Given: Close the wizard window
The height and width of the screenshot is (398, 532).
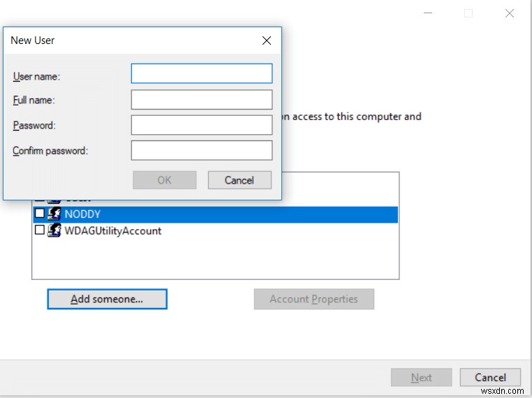Looking at the screenshot, I should pos(509,13).
